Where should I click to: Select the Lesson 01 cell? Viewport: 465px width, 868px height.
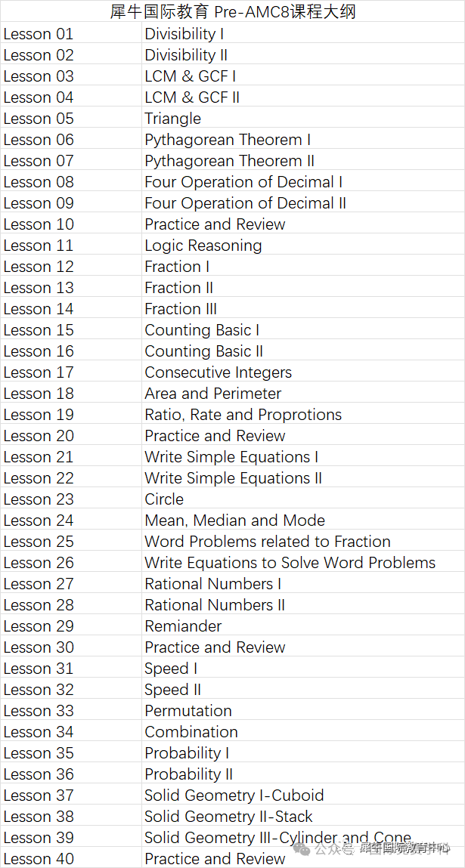click(71, 34)
